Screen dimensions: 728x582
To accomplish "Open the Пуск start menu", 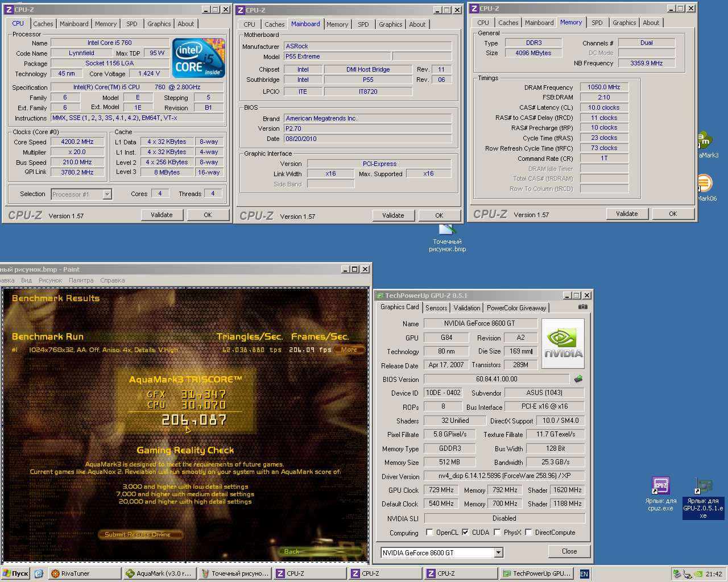I will click(x=16, y=573).
